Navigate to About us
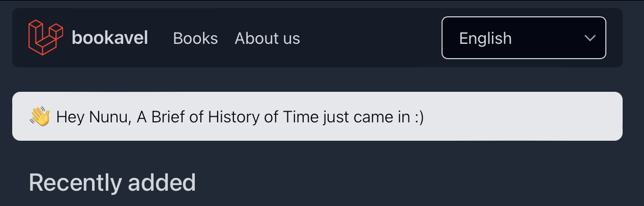 [267, 38]
